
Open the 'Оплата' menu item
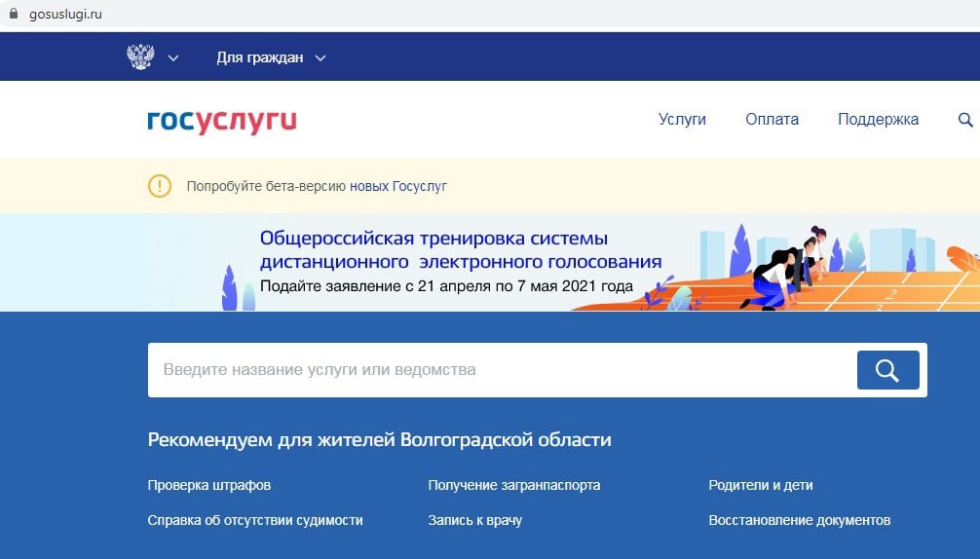772,119
